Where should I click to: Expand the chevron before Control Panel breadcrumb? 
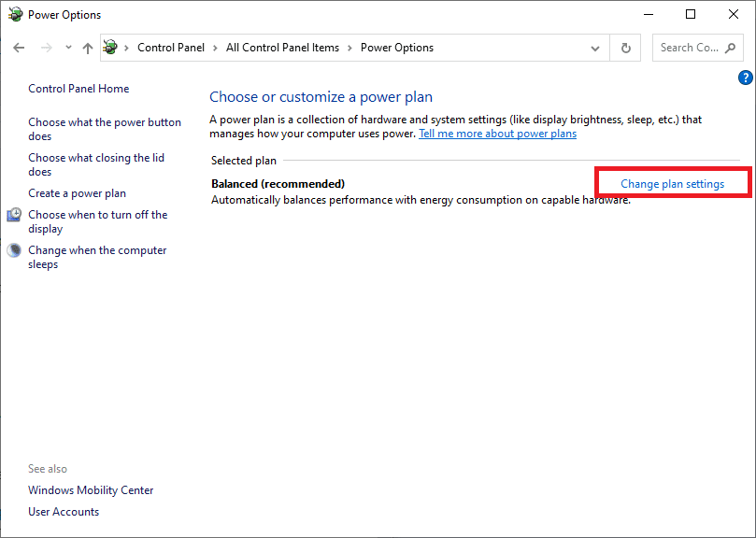point(126,48)
